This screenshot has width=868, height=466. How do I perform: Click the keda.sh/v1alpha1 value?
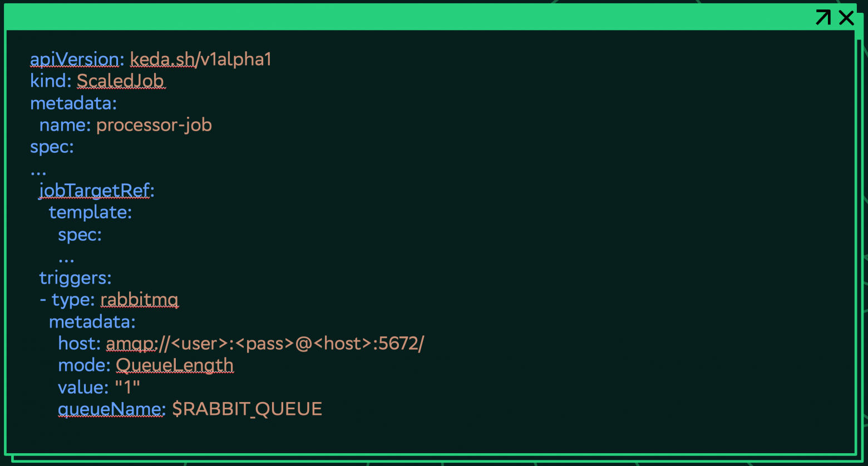(201, 59)
